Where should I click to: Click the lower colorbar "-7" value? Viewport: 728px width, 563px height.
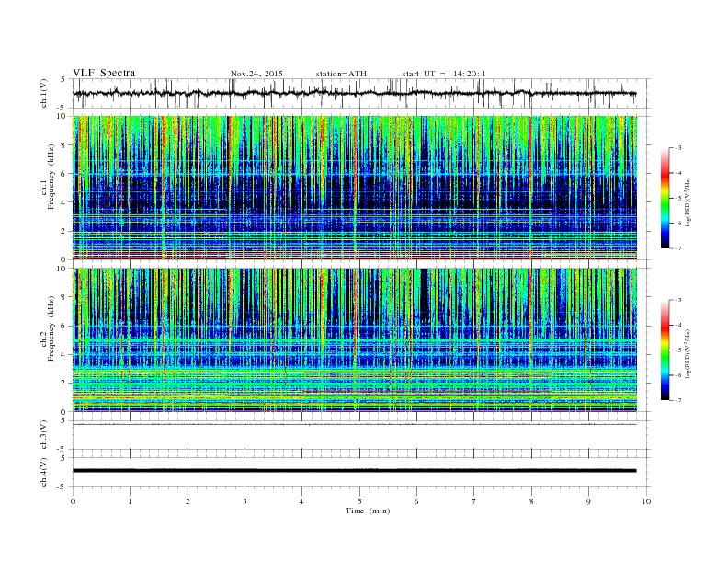677,400
